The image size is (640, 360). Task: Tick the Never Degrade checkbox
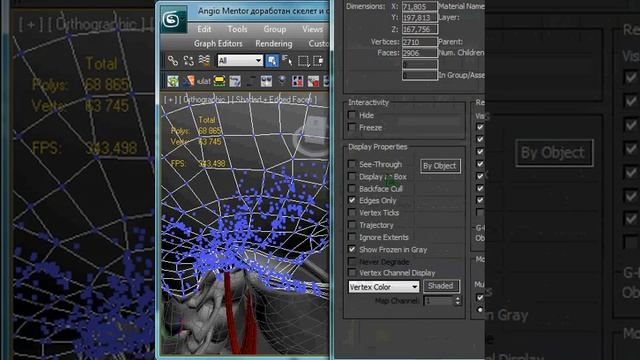point(352,261)
